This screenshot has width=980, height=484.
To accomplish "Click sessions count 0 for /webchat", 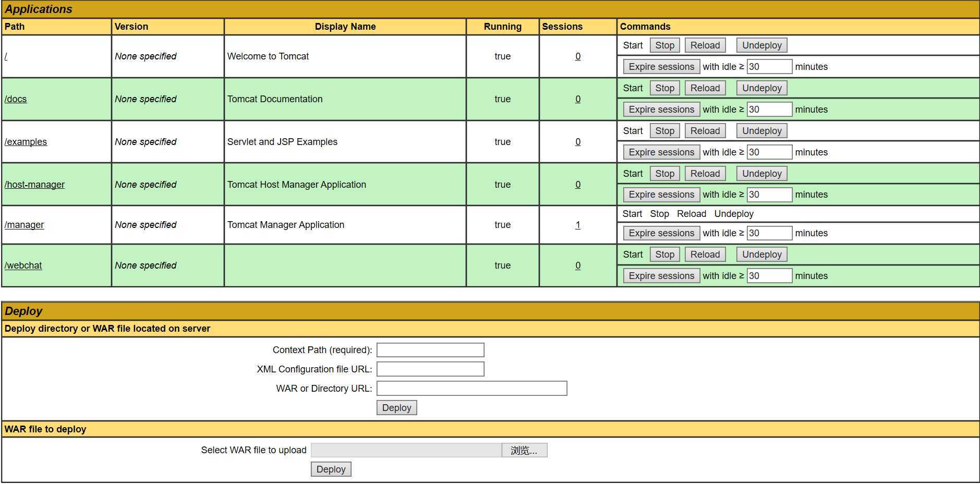I will [x=578, y=265].
